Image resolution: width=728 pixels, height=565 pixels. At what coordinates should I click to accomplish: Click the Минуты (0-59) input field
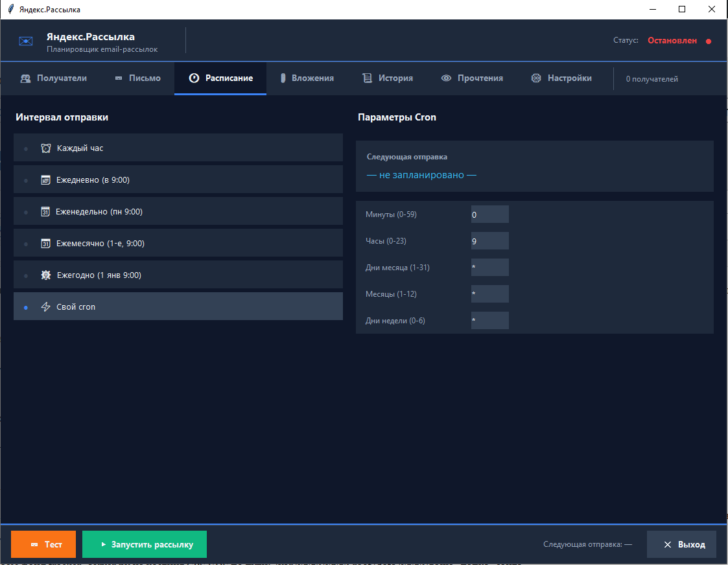[x=489, y=214]
